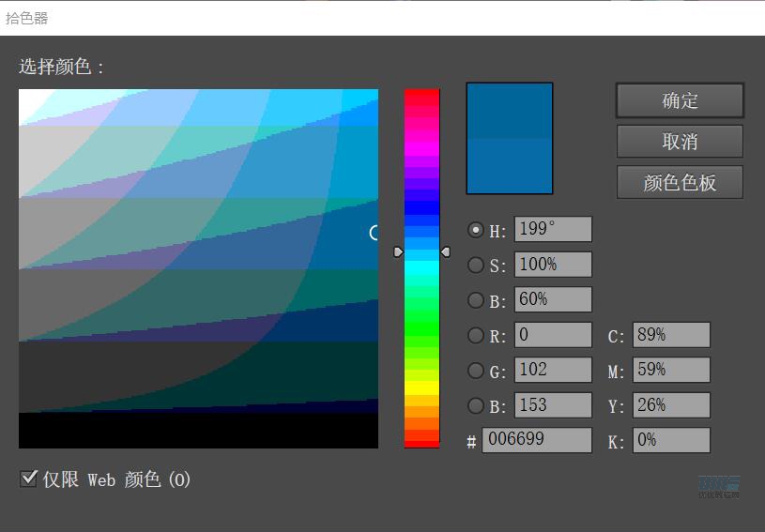The width and height of the screenshot is (765, 532).
Task: Select the H hue radio button
Action: 476,230
